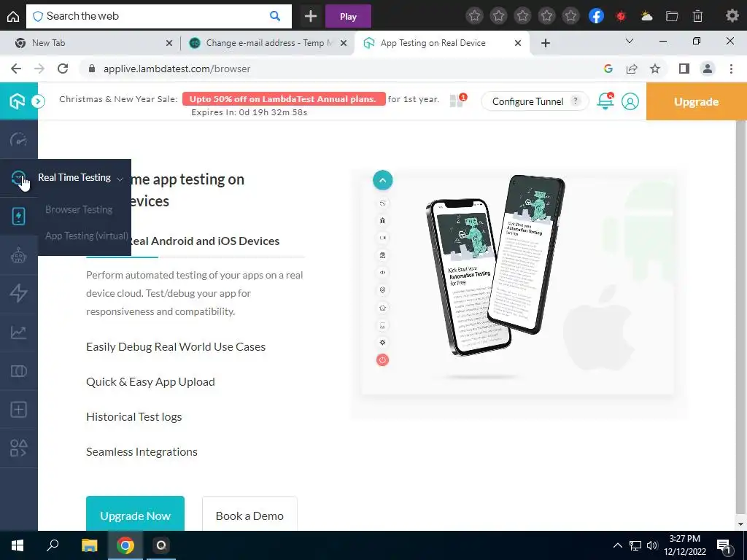Open the Chrome profile icon
747x560 pixels.
click(708, 69)
